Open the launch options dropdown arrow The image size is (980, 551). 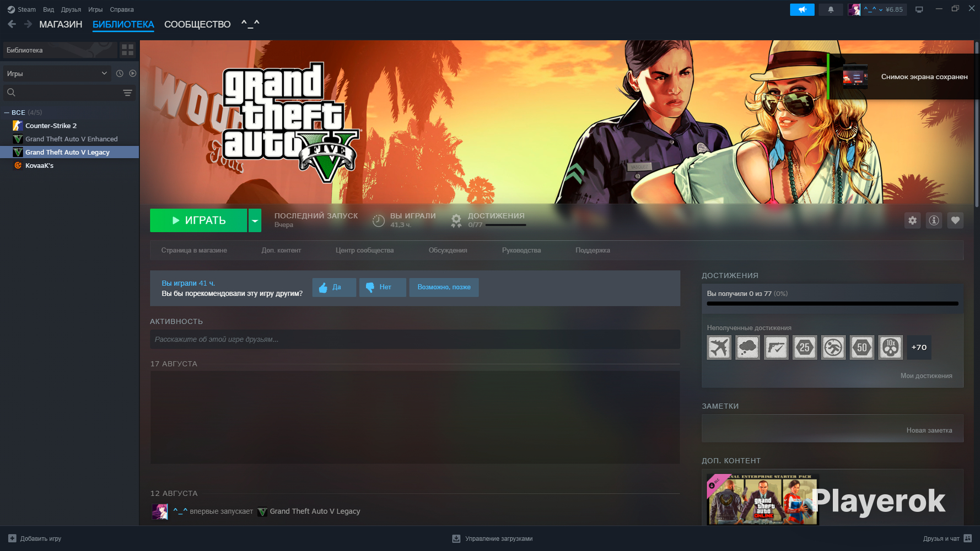255,220
